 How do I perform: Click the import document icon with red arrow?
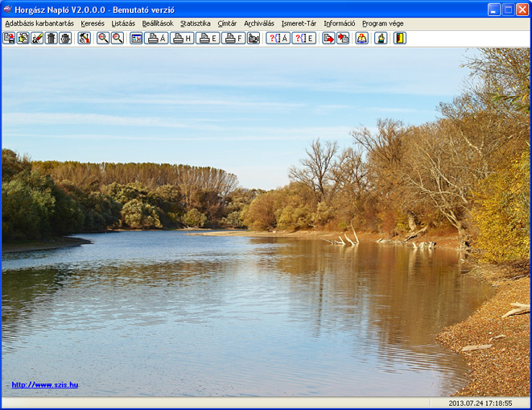pyautogui.click(x=343, y=38)
